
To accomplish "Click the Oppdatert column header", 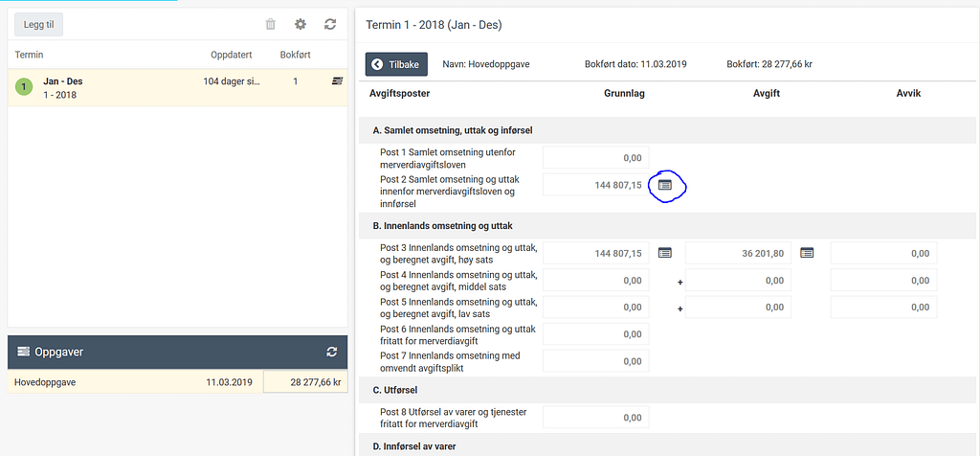I will 231,55.
